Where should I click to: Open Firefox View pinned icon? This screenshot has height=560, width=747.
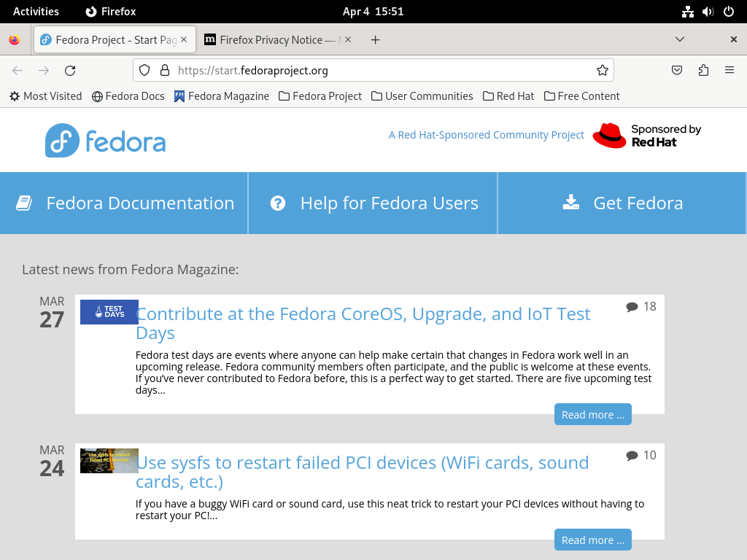(15, 40)
